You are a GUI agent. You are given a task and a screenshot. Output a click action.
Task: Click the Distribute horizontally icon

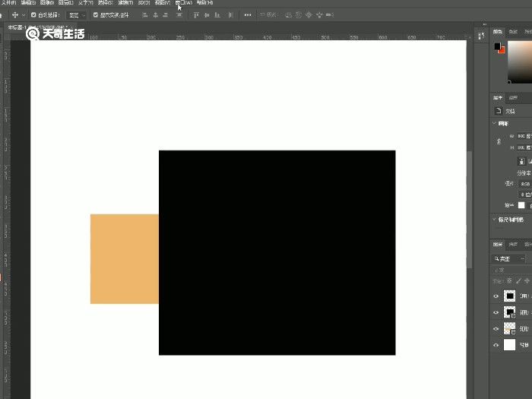coord(231,15)
